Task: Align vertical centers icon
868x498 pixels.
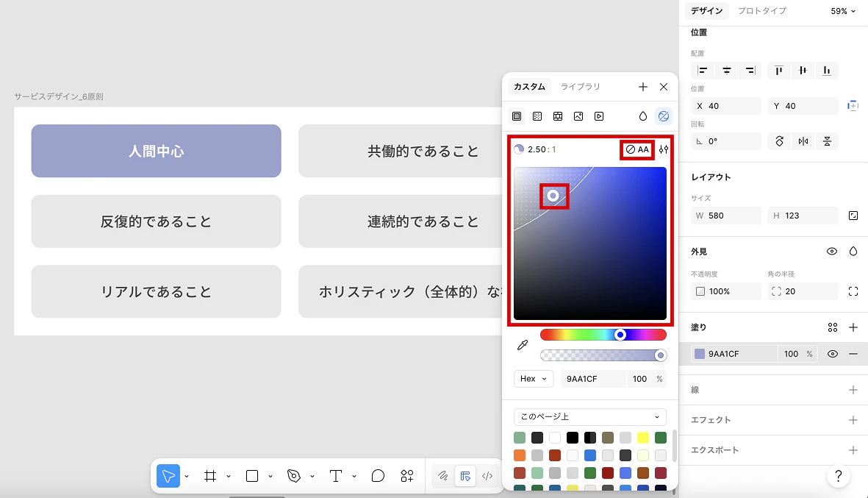Action: coord(803,71)
